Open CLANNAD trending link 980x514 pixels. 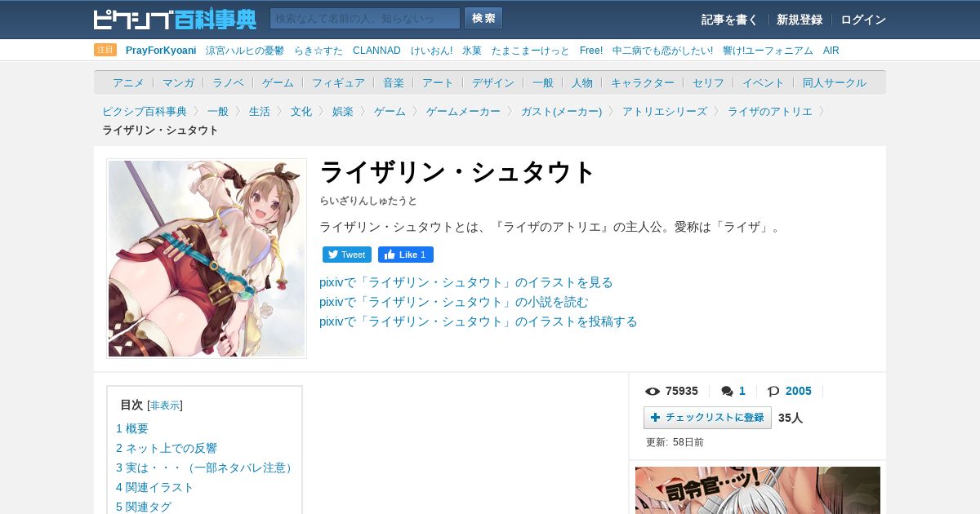pyautogui.click(x=376, y=51)
